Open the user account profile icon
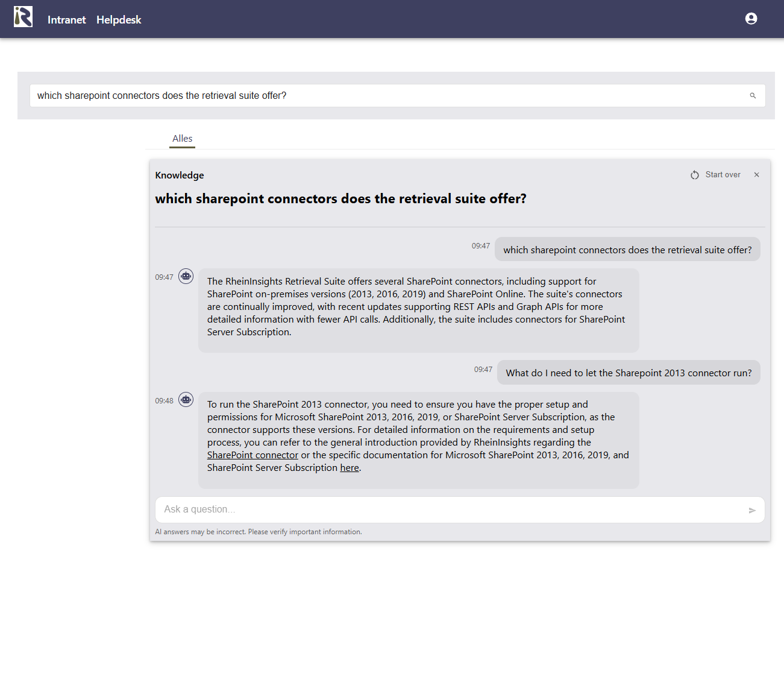 point(751,19)
